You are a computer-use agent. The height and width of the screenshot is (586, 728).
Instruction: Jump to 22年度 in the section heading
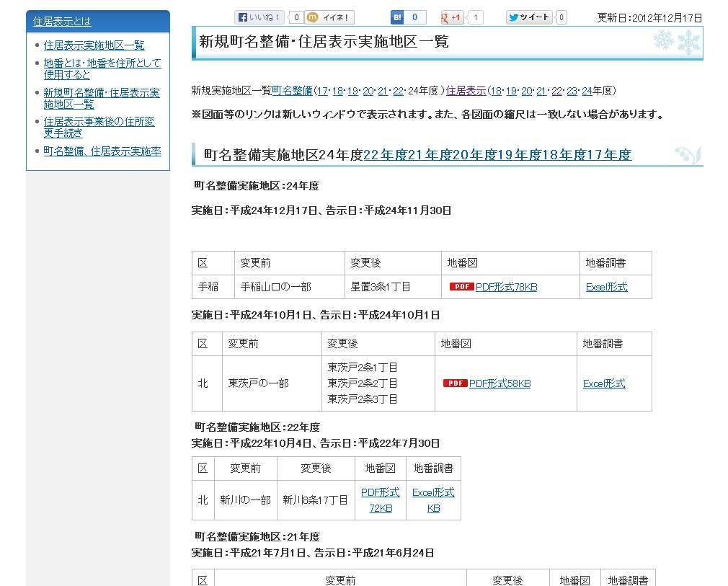point(386,155)
